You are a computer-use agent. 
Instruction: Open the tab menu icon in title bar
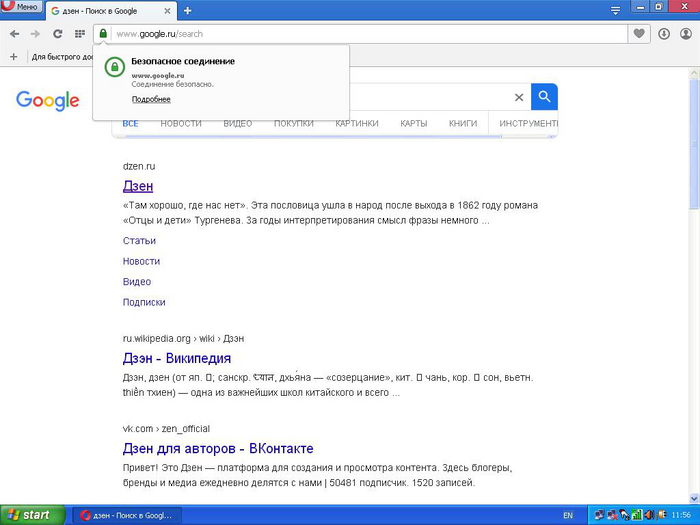click(x=615, y=11)
